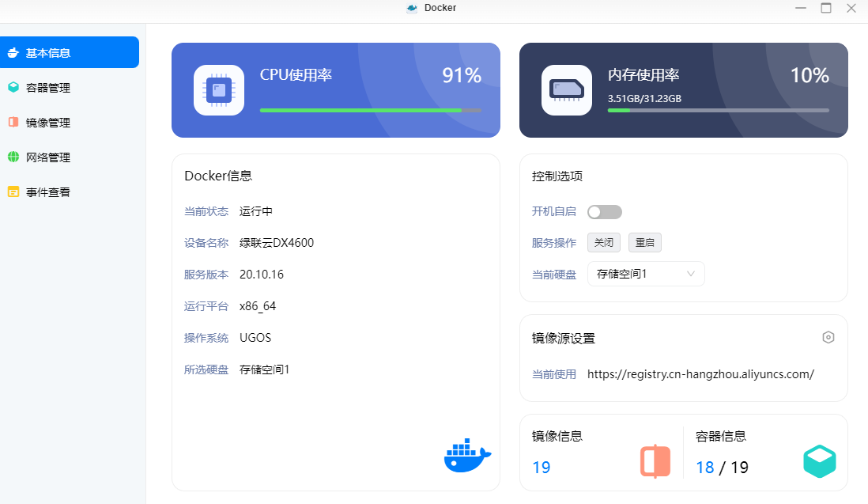868x504 pixels.
Task: Select the 基本信息 menu item
Action: pos(47,53)
